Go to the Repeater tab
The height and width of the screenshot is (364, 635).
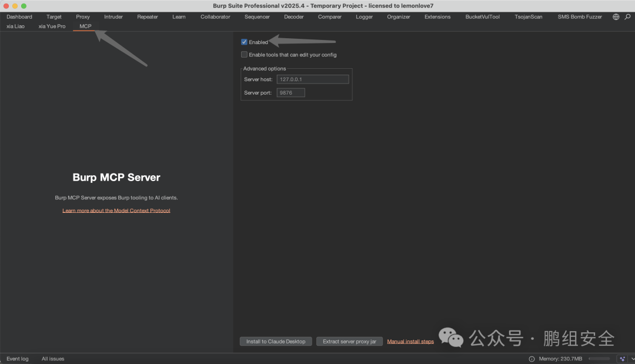148,16
